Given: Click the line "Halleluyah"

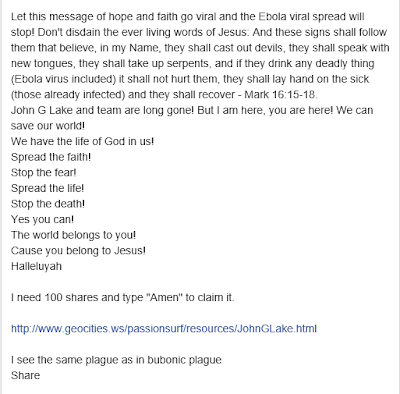Looking at the screenshot, I should pos(36,266).
